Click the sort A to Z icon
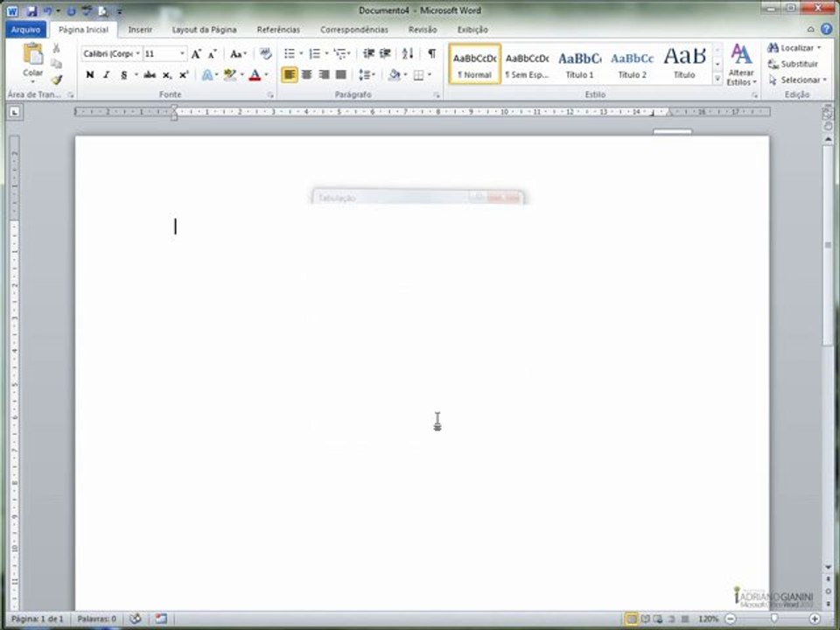840x630 pixels. pyautogui.click(x=408, y=53)
